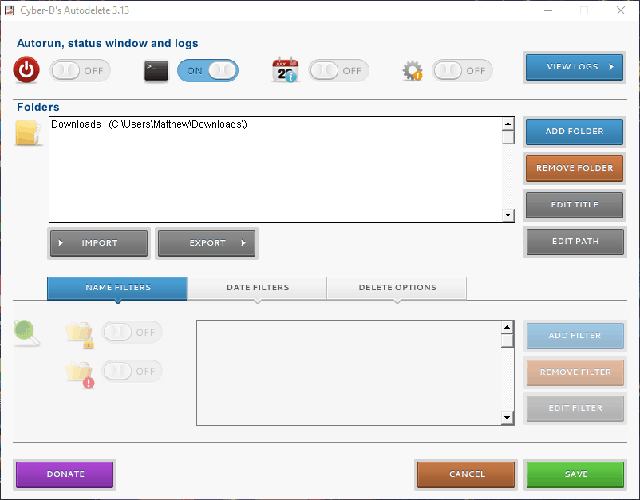This screenshot has width=640, height=500.
Task: Click the Add Filter button
Action: point(575,336)
